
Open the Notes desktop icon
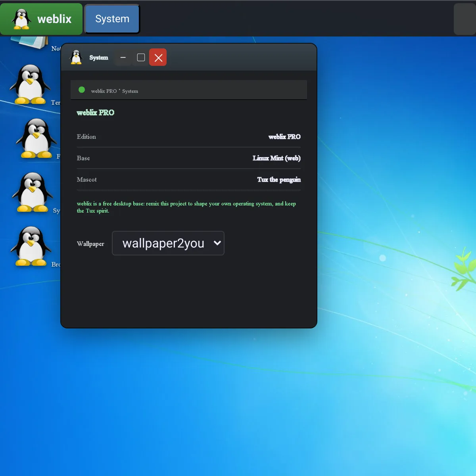click(x=30, y=42)
